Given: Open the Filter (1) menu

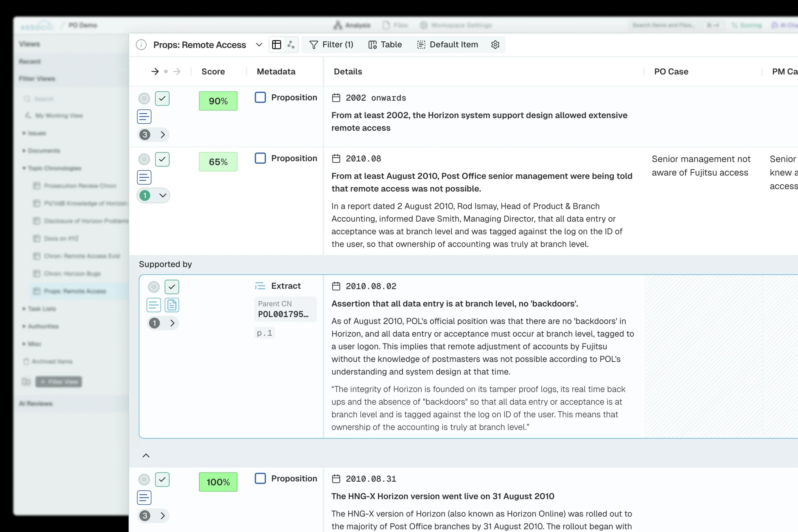Looking at the screenshot, I should click(x=331, y=45).
